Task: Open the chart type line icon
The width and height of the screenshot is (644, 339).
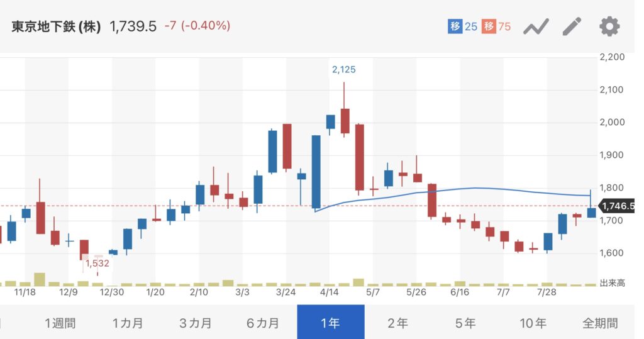Action: [536, 27]
